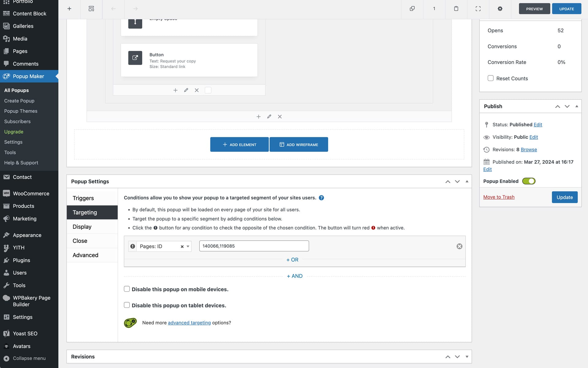
Task: Remove the Pages: ID condition row
Action: 459,246
